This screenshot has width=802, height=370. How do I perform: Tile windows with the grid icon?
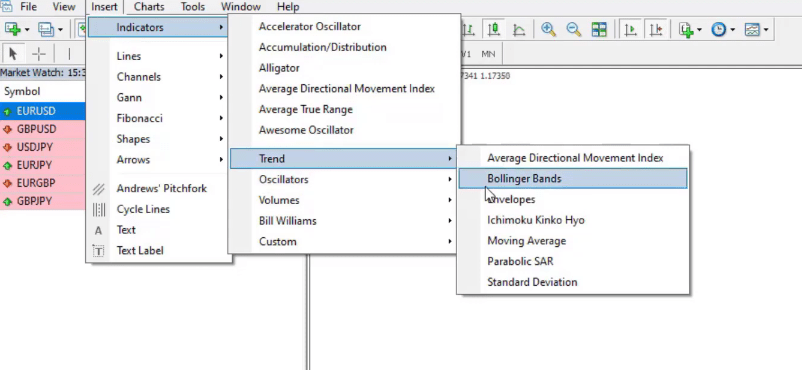[x=599, y=29]
